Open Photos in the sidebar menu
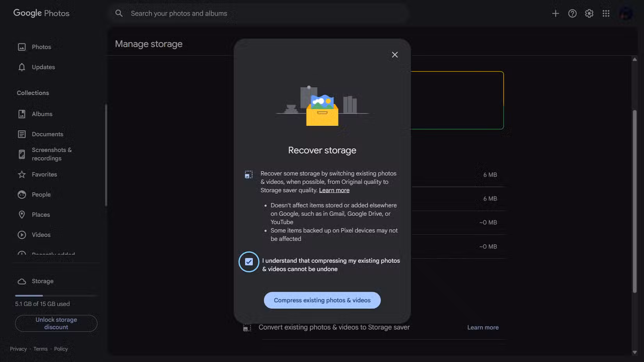The width and height of the screenshot is (644, 362). point(41,47)
